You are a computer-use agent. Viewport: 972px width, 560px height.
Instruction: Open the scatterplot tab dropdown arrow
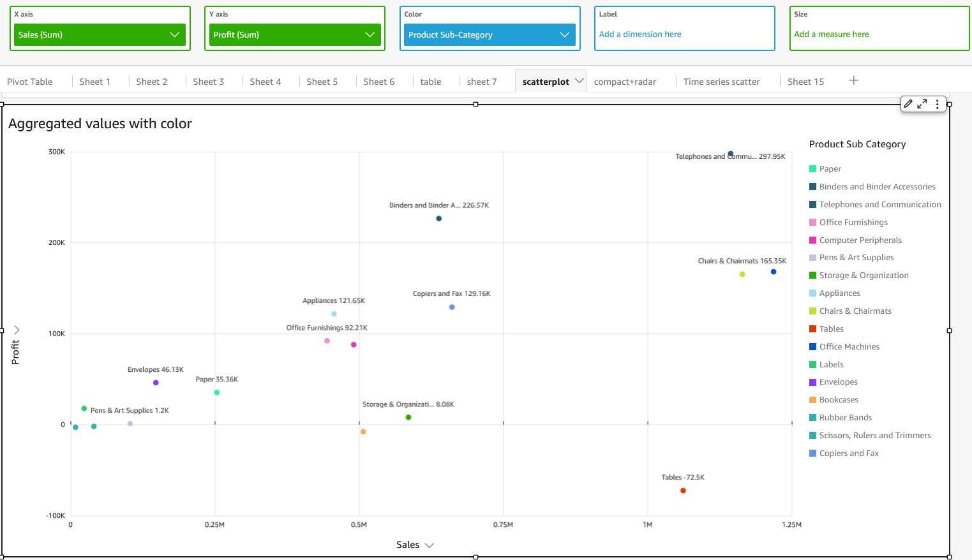pyautogui.click(x=579, y=81)
